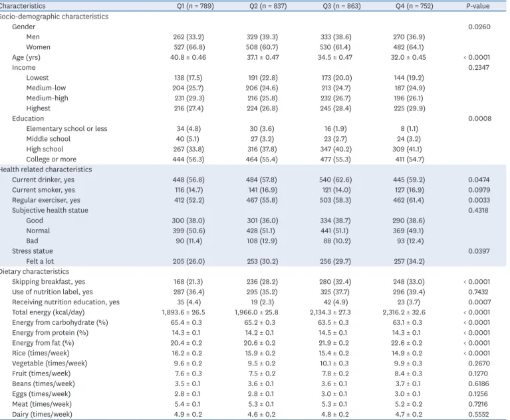510x420 pixels.
Task: Click the Middle school Q1 value '40 (5.1)'
Action: point(188,139)
